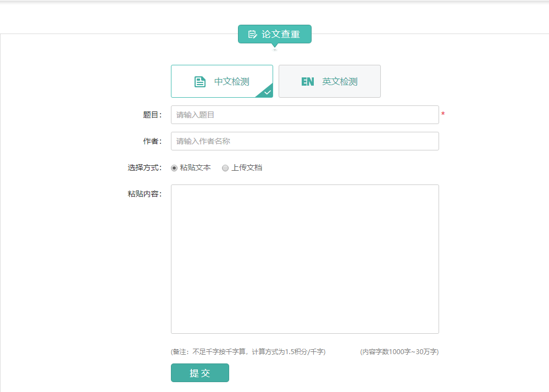Viewport: 549px width, 392px height.
Task: Click the EN icon on 英文检测
Action: pos(308,82)
